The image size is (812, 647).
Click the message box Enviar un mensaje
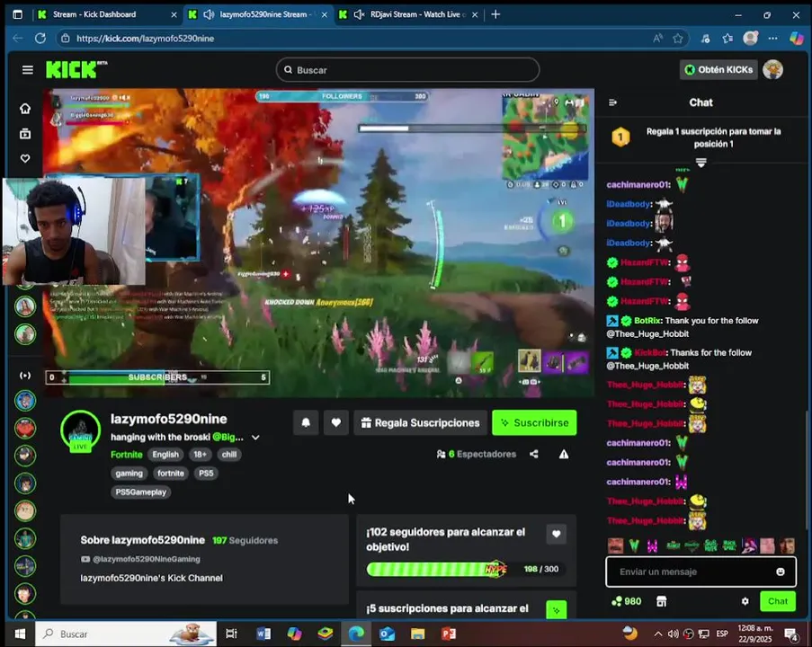[694, 572]
